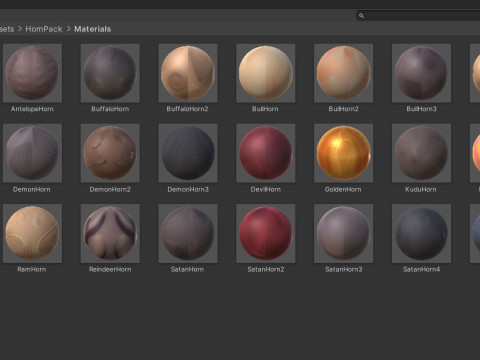Select the DemonHorn3 material sphere
This screenshot has height=360, width=480.
pyautogui.click(x=188, y=153)
